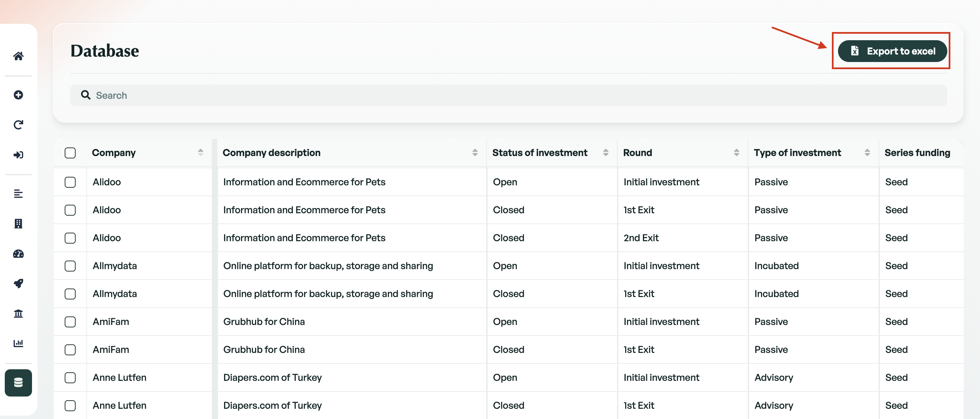This screenshot has height=419, width=980.
Task: Check the Alidoo Initial investment row checkbox
Action: 70,182
